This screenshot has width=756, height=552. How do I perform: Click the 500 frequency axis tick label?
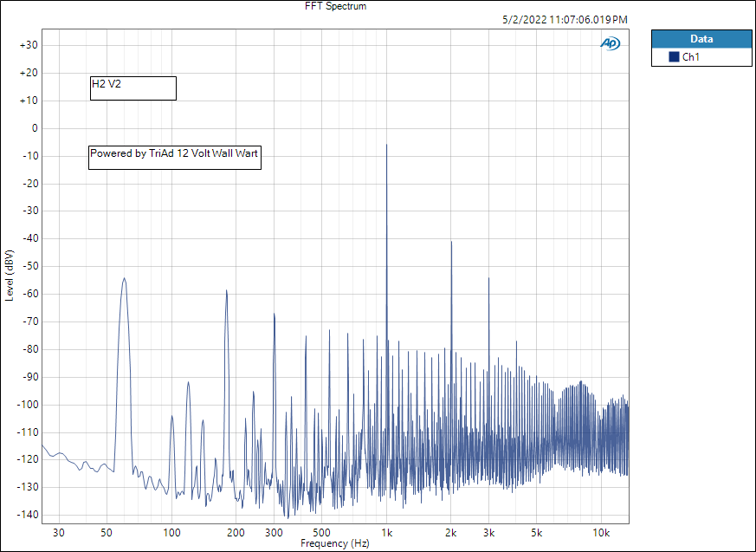(321, 533)
